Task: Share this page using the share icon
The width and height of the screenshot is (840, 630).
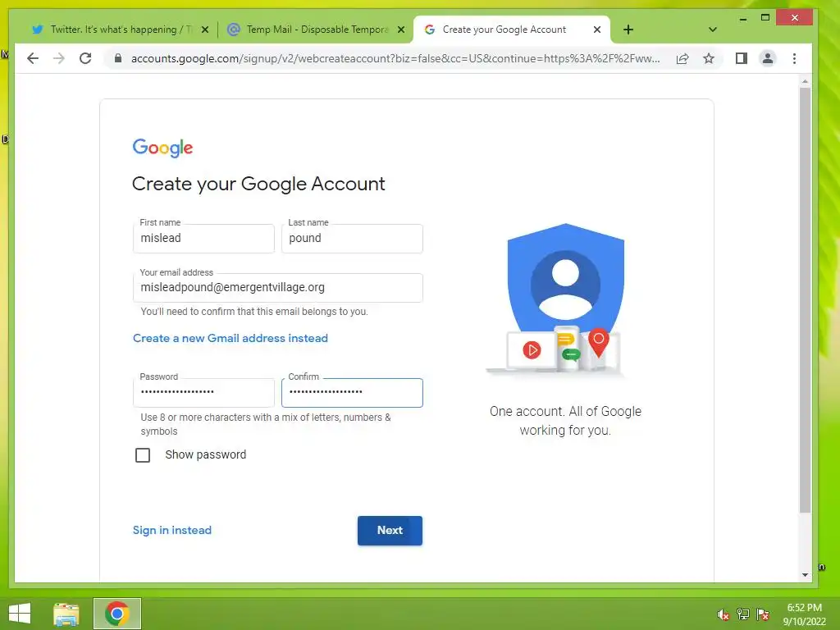Action: [x=682, y=58]
